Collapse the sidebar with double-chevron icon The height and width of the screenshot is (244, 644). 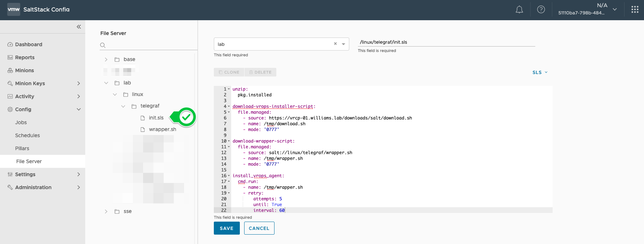pos(79,27)
